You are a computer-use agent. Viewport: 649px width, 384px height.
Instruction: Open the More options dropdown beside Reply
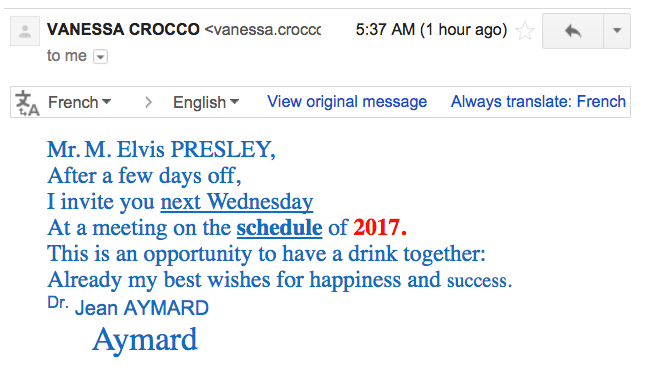point(617,31)
